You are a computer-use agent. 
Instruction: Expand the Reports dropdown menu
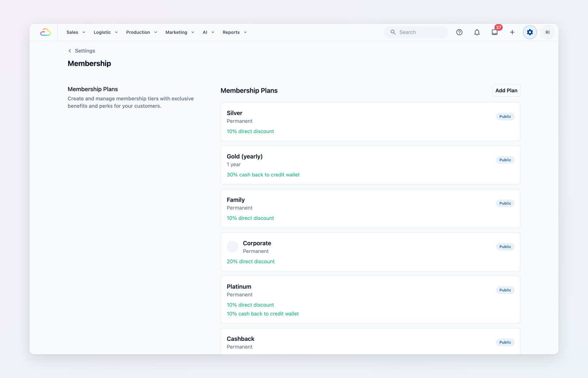pyautogui.click(x=234, y=32)
